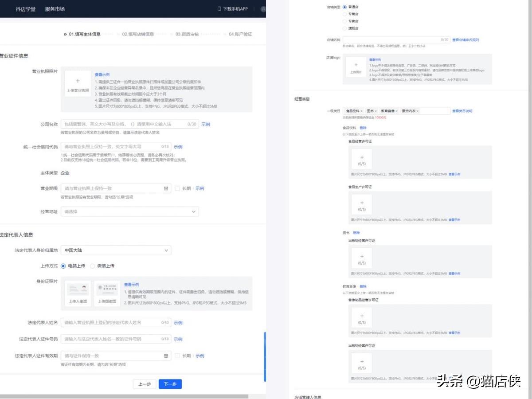Go to step 04.账户验证
Image resolution: width=532 pixels, height=399 pixels.
click(240, 34)
